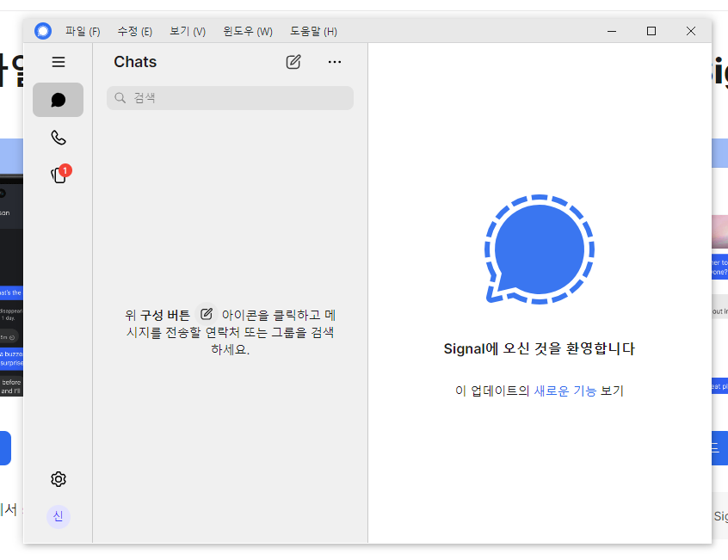Screen dimensions: 728x560
Task: Open Settings gear icon in sidebar
Action: point(58,479)
